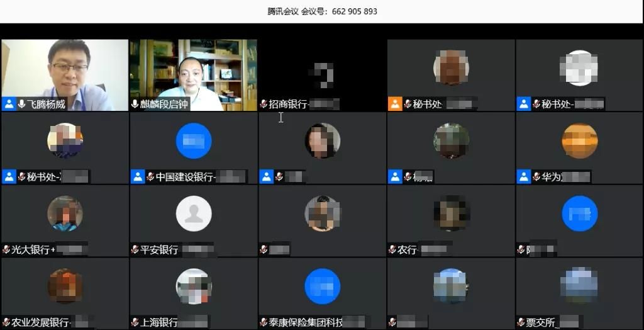The width and height of the screenshot is (644, 330).
Task: Click the blue host icon beside 飞腾杨威
Action: tap(9, 104)
